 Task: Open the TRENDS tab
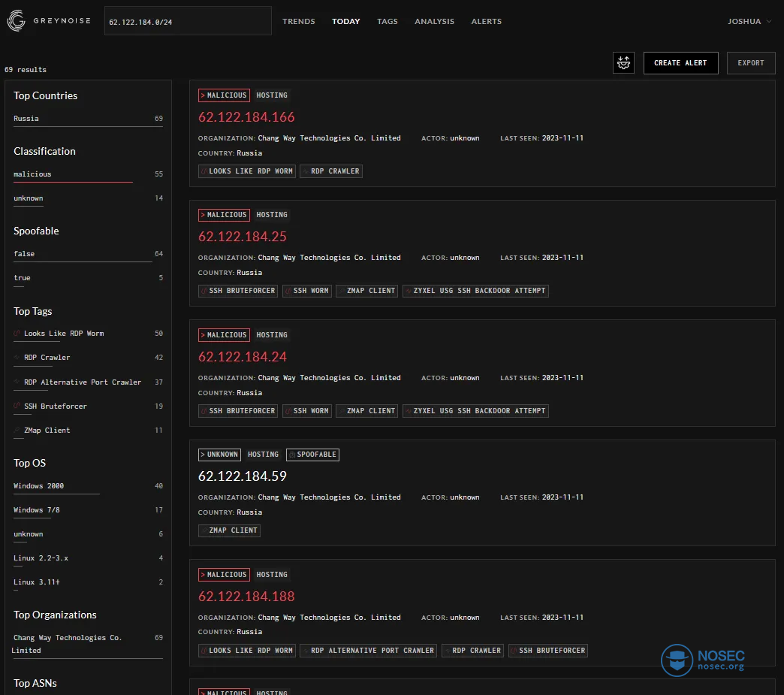(x=298, y=22)
